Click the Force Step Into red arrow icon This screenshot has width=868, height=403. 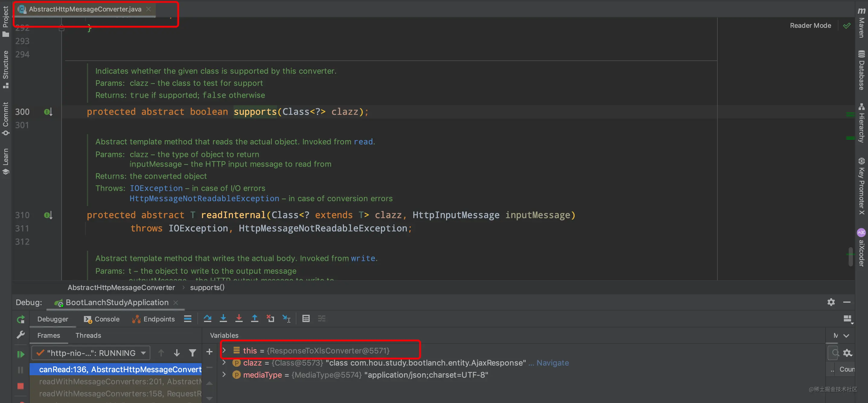239,318
